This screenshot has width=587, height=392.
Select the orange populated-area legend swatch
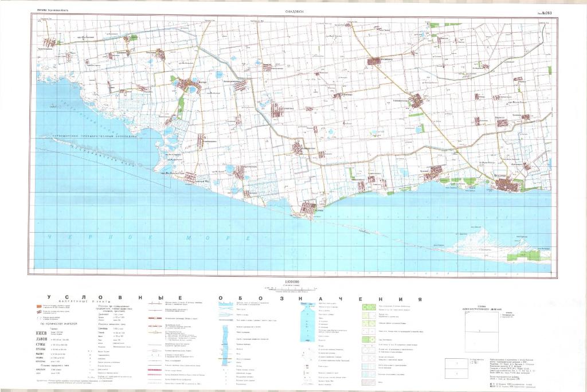[37, 308]
